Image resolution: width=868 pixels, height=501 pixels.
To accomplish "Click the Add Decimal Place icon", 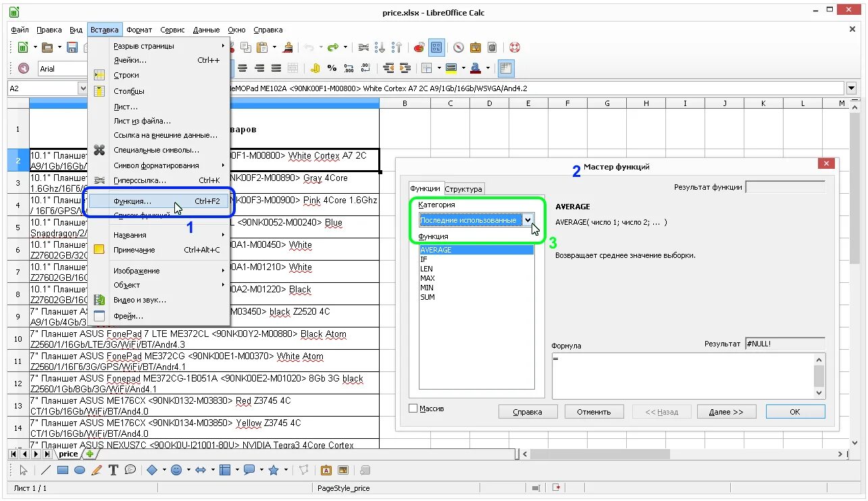I will pos(349,68).
